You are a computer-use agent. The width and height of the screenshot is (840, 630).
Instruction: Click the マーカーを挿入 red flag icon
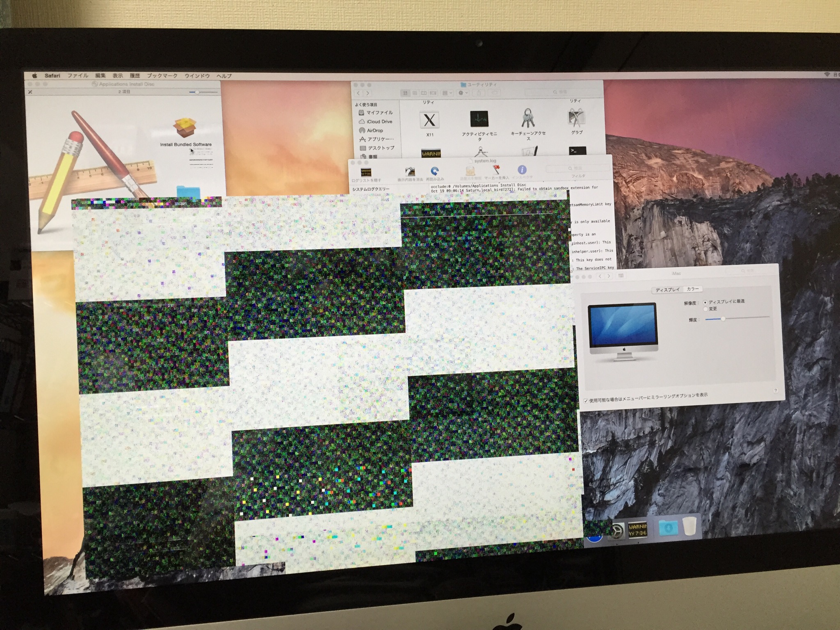point(496,170)
